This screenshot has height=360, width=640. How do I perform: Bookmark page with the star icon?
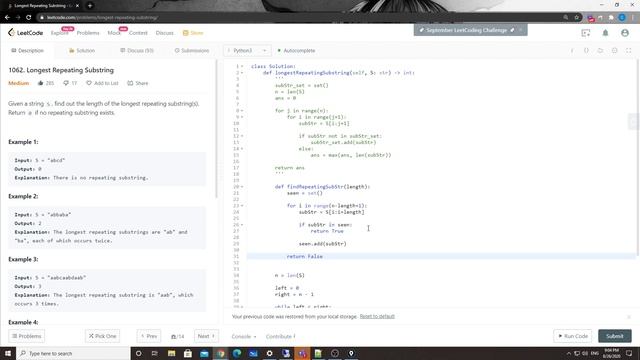point(576,18)
